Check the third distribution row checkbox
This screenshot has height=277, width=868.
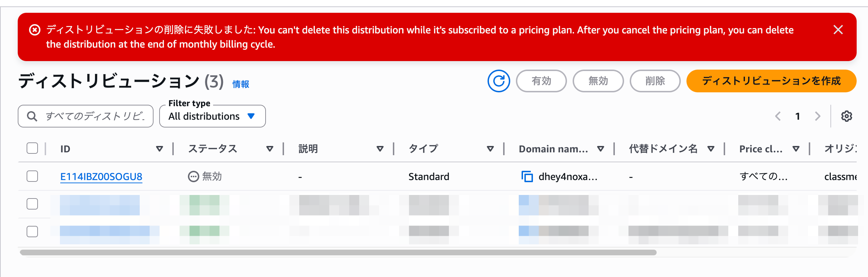click(32, 232)
